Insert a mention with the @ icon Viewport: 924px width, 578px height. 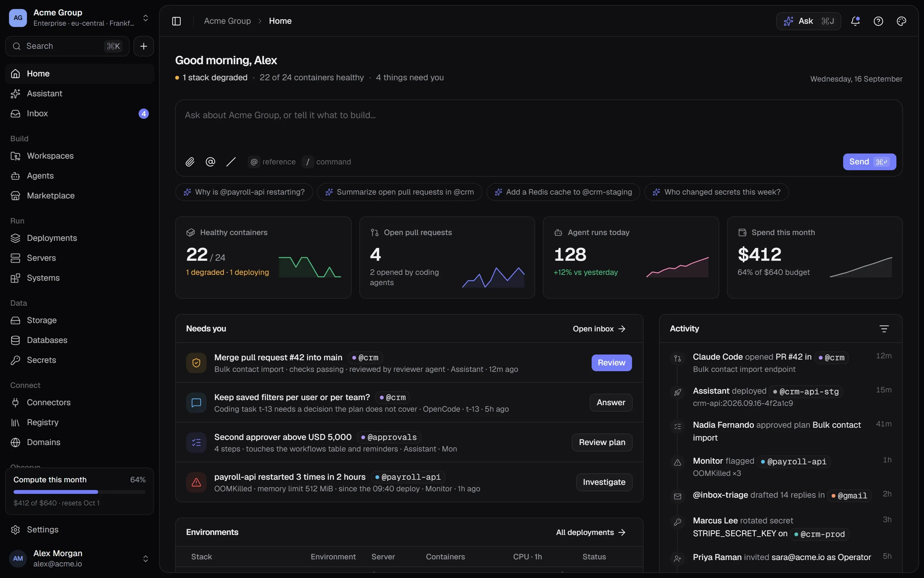click(x=210, y=162)
